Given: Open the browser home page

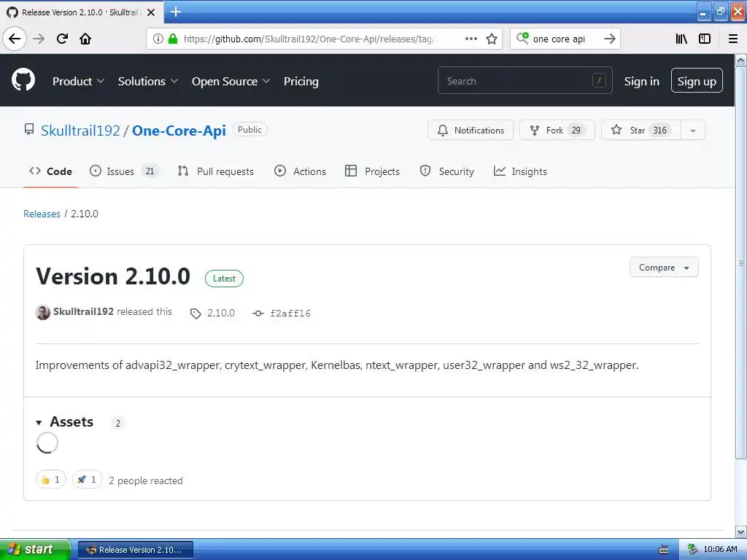Looking at the screenshot, I should pos(85,39).
